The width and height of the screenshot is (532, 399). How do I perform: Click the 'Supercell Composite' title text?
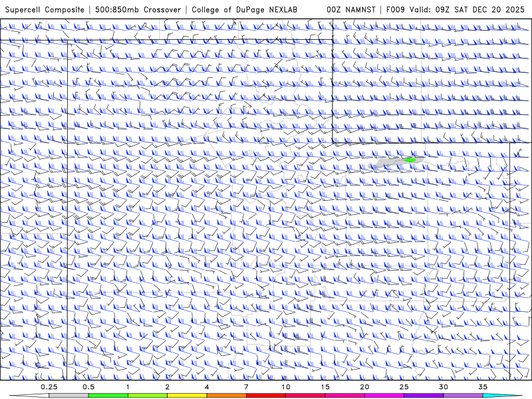pyautogui.click(x=45, y=10)
